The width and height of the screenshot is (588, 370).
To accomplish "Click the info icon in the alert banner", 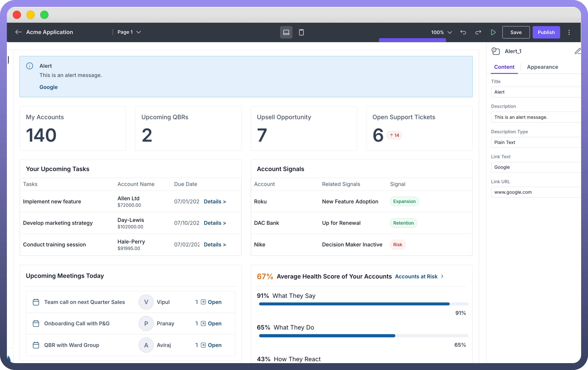I will click(30, 66).
